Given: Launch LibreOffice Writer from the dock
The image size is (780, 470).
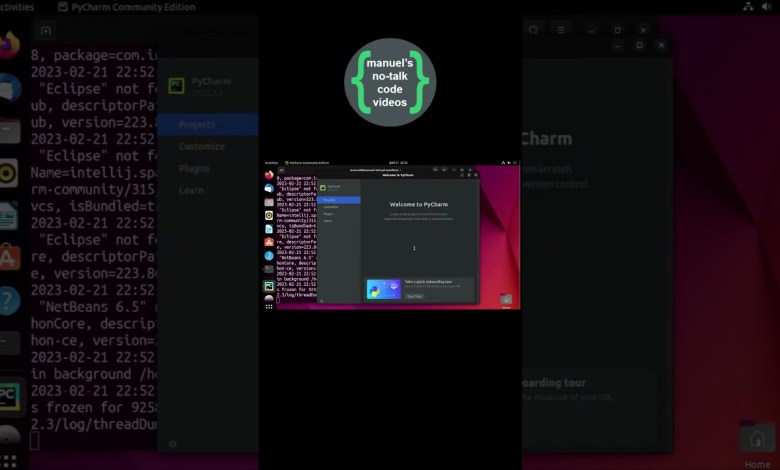Looking at the screenshot, I should pos(269,229).
